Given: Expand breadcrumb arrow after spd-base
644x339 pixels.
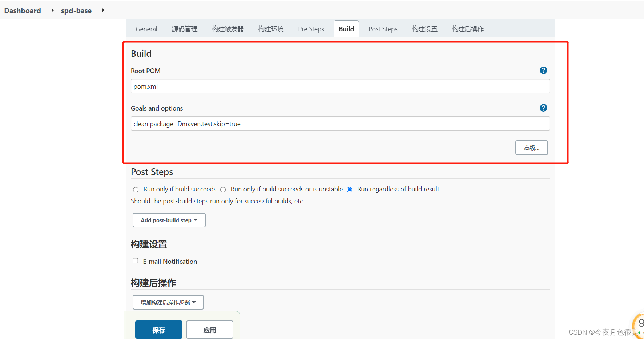Looking at the screenshot, I should pos(103,11).
